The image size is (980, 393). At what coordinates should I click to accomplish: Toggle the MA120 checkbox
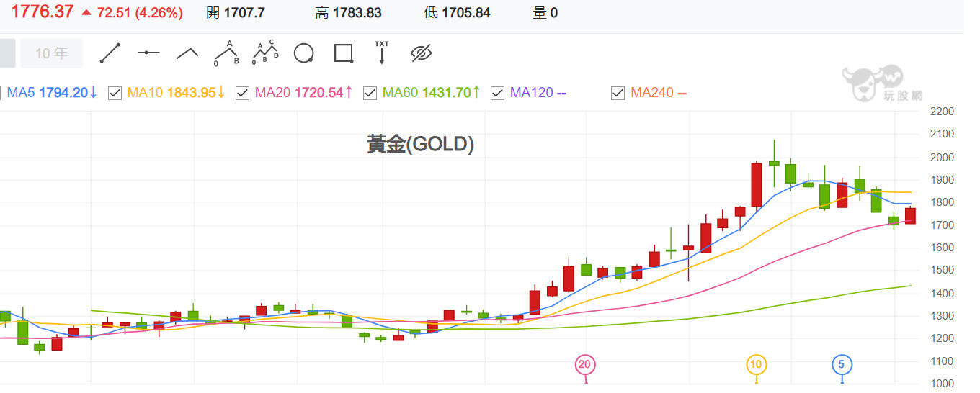[497, 93]
